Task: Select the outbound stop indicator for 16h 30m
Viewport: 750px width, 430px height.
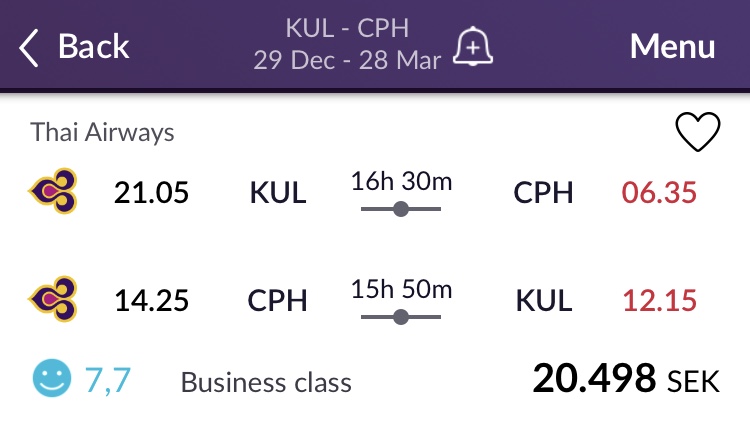Action: pyautogui.click(x=400, y=209)
